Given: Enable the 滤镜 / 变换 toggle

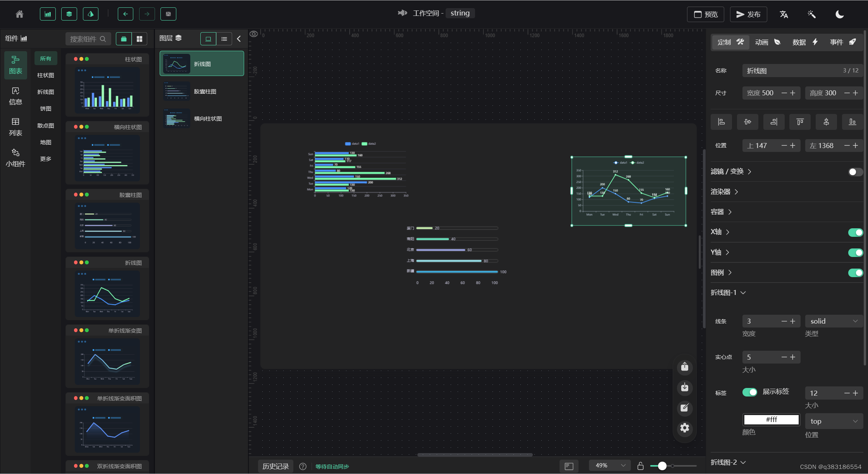Looking at the screenshot, I should tap(855, 172).
